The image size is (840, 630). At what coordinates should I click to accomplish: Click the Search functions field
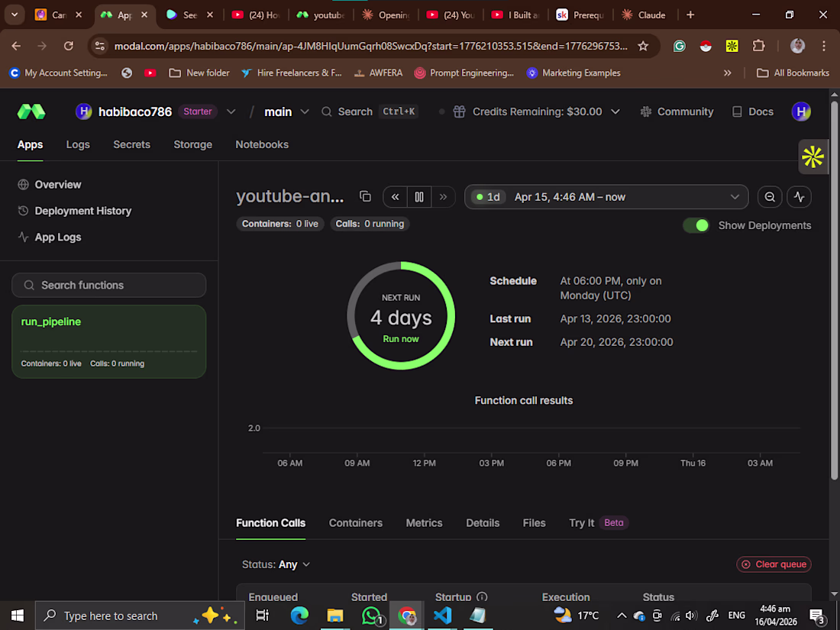coord(108,285)
